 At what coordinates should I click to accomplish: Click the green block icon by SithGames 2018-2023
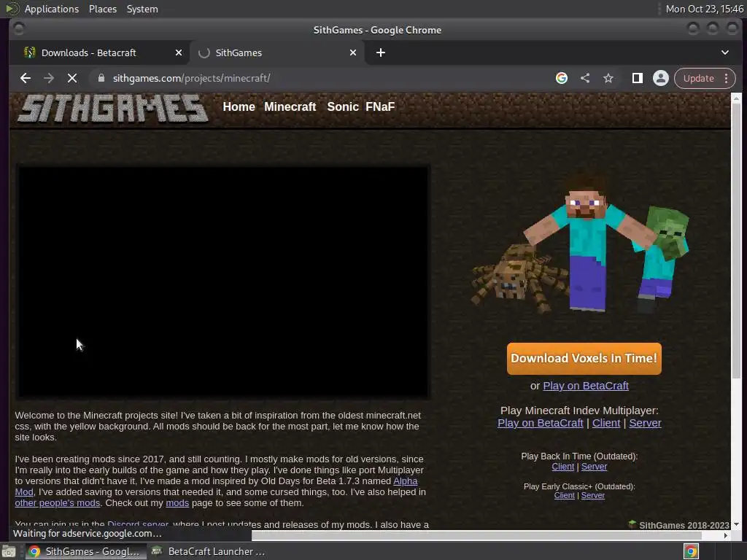pyautogui.click(x=632, y=524)
